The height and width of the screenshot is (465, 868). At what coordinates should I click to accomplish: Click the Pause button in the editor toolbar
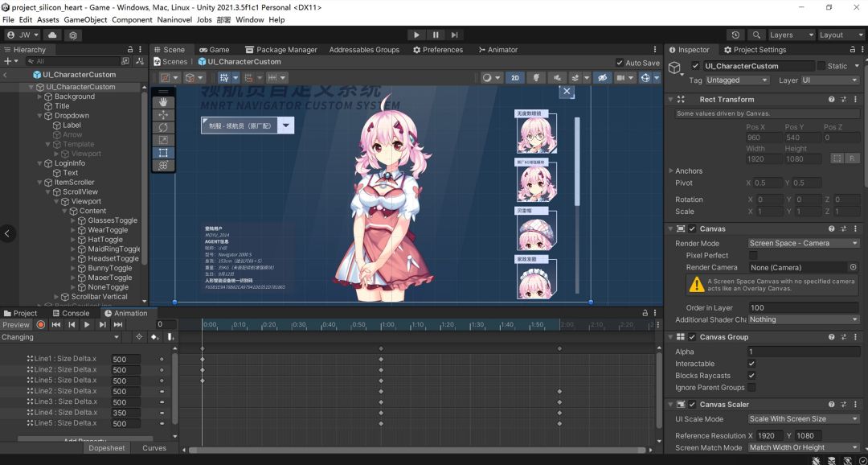point(436,35)
